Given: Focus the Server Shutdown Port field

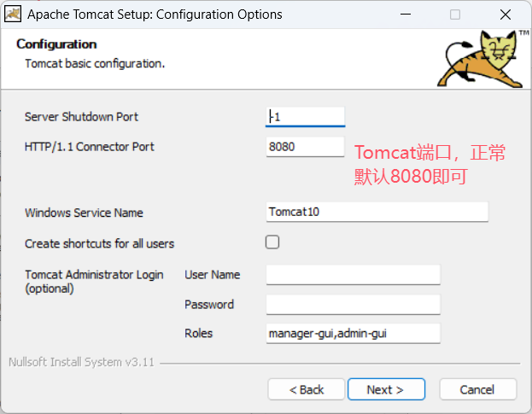Looking at the screenshot, I should [x=305, y=116].
